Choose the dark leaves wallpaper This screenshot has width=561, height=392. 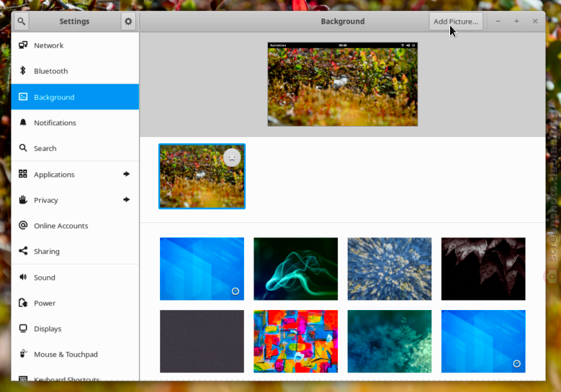point(483,269)
